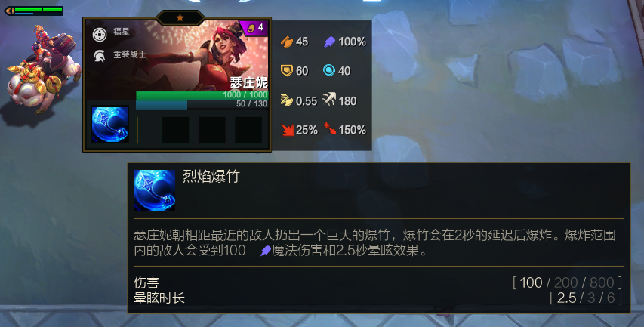The image size is (644, 327).
Task: Click the magic resist icon showing 40
Action: pyautogui.click(x=329, y=71)
